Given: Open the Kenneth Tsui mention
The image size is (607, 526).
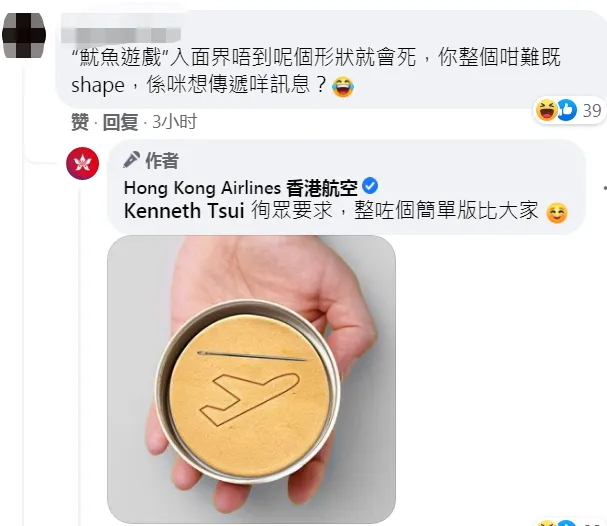Looking at the screenshot, I should (x=184, y=211).
